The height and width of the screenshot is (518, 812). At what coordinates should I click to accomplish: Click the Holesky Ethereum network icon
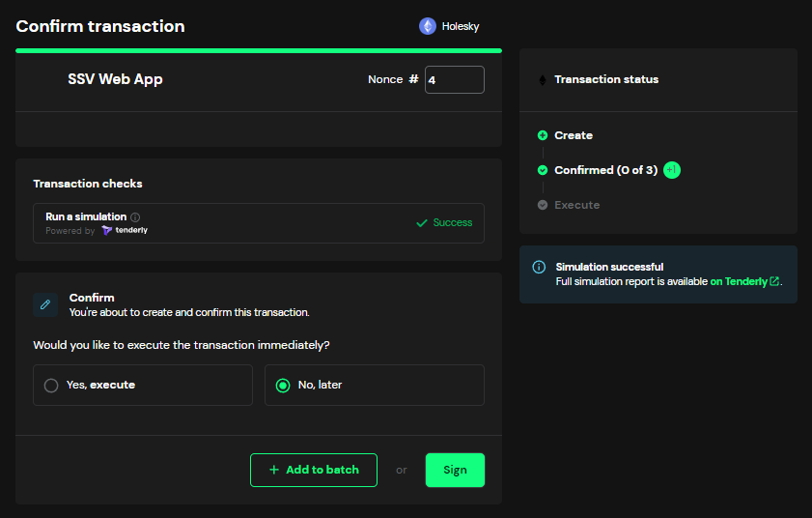427,26
